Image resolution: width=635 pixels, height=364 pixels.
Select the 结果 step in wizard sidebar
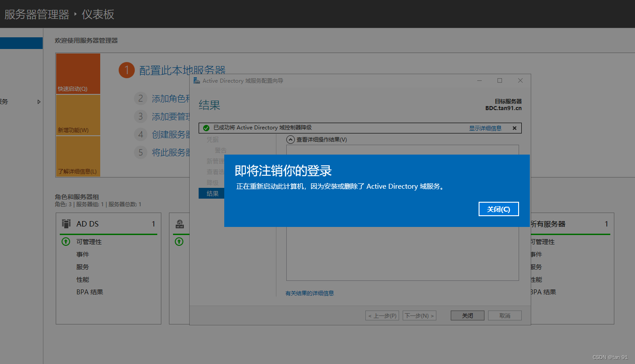212,193
